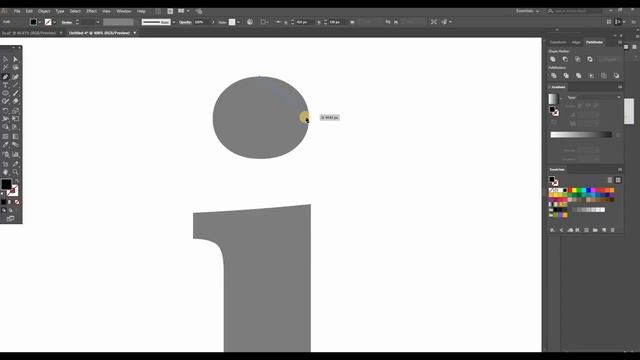Viewport: 640px width, 360px height.
Task: Select the Type tool
Action: click(x=5, y=85)
